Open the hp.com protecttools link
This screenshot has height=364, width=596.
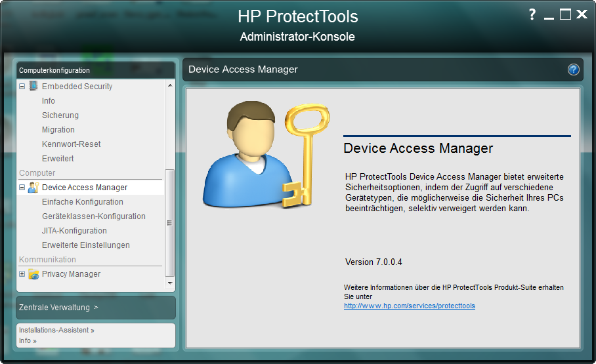point(410,306)
